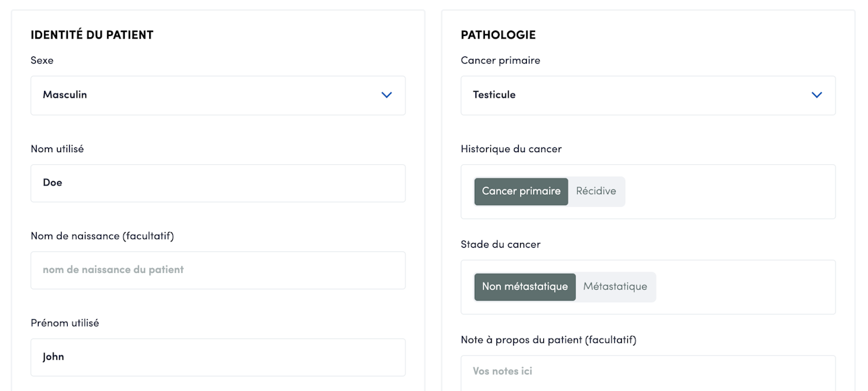Click the Nom de naissance (facultatif) label
This screenshot has width=868, height=391.
(102, 236)
